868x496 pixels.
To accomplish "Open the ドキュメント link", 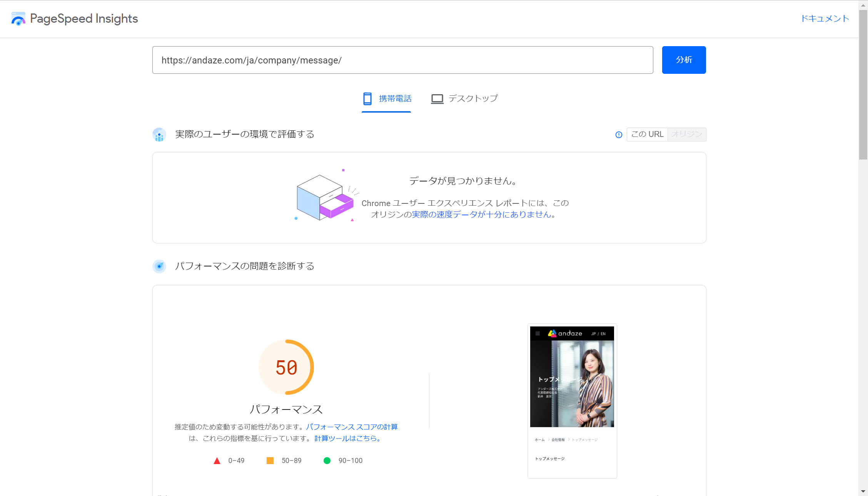I will [x=825, y=18].
